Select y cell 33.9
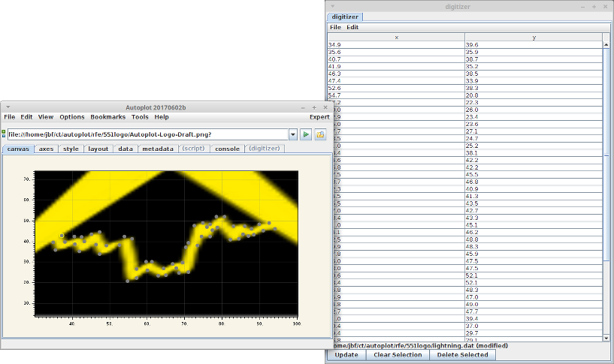Image resolution: width=614 pixels, height=364 pixels. (534, 81)
